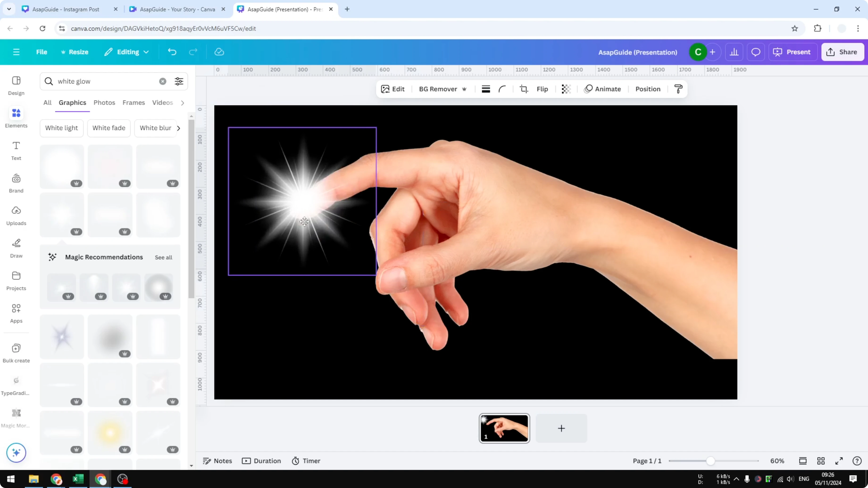Add a new page with the plus button
Image resolution: width=868 pixels, height=488 pixels.
coord(561,428)
